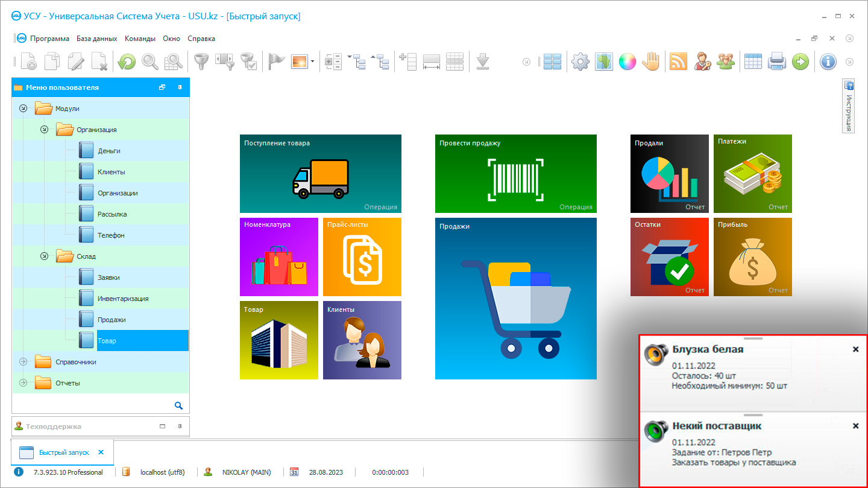The width and height of the screenshot is (868, 488).
Task: Close the Быстрый запуск tab
Action: point(101,452)
